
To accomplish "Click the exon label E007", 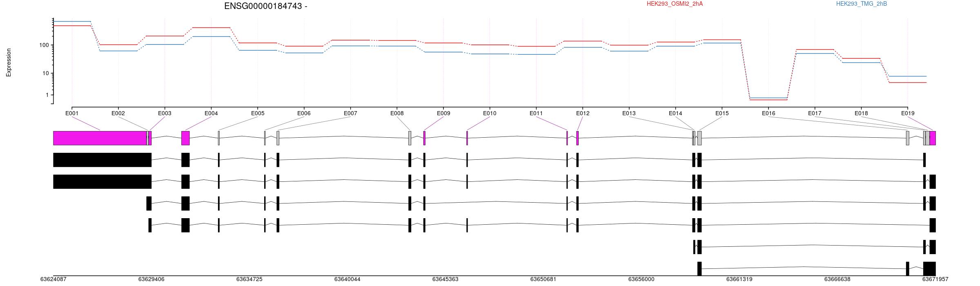I will tap(350, 113).
